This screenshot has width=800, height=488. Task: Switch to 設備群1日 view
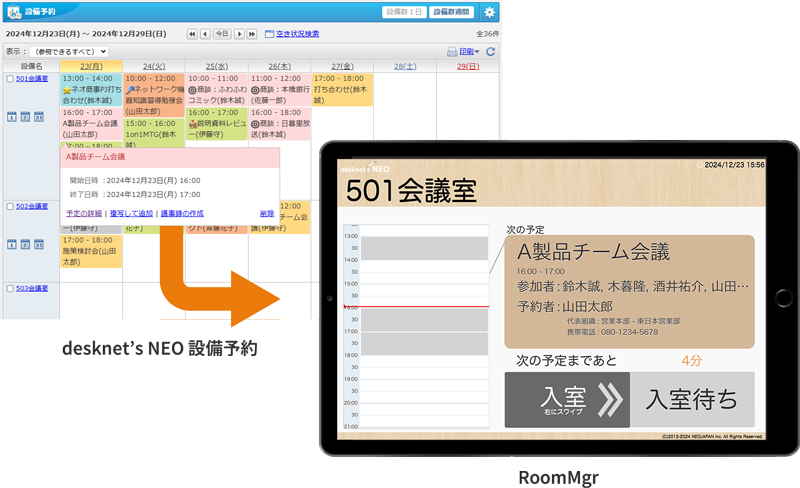click(x=404, y=12)
